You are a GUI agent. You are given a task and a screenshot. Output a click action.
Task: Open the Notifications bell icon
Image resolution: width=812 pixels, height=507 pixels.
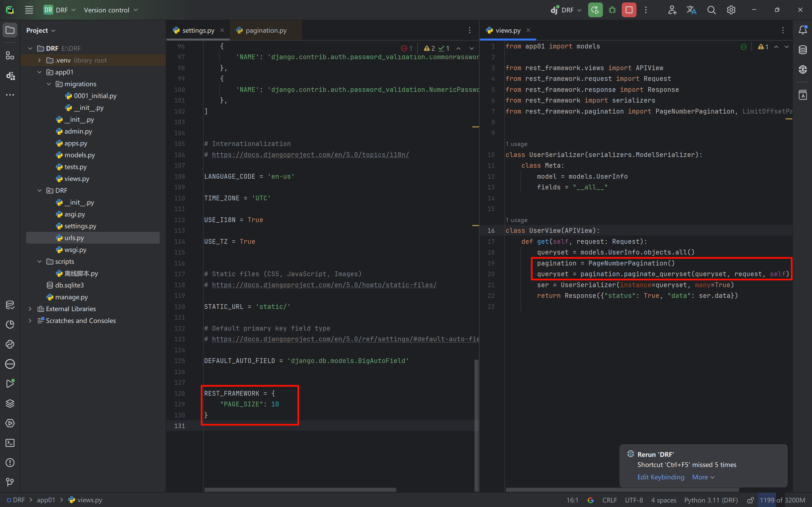[x=803, y=30]
